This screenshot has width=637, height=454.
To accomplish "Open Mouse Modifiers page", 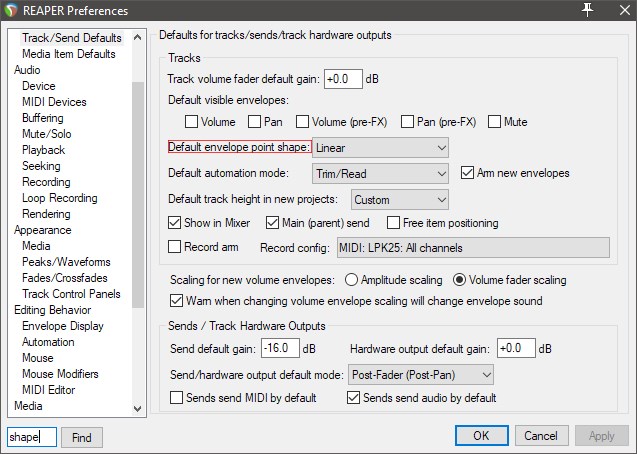I will (x=60, y=374).
